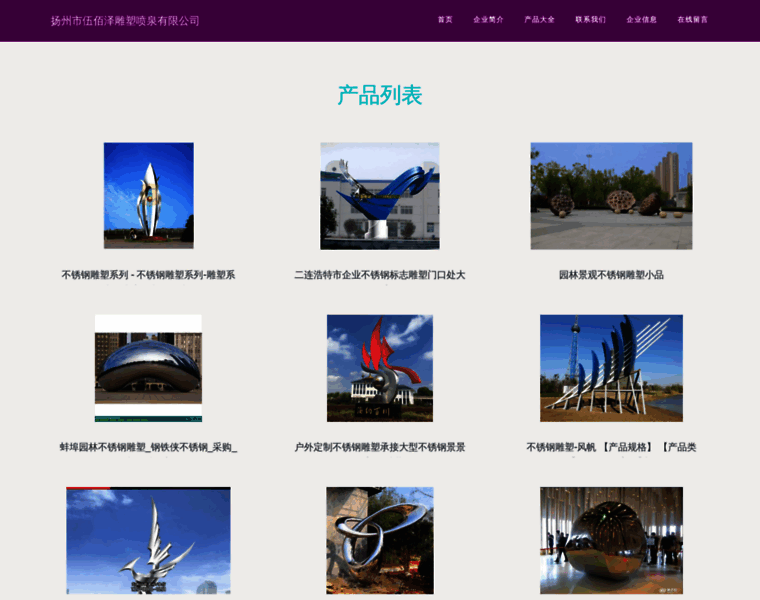Open the blue wing sculpture thumbnail
760x600 pixels.
(380, 196)
